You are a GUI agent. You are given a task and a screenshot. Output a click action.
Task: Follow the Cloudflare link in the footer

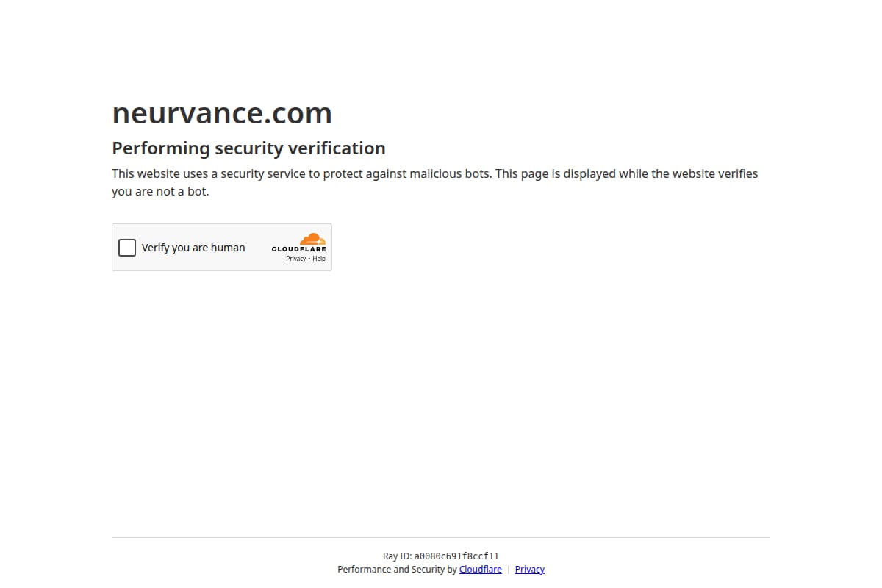coord(481,570)
